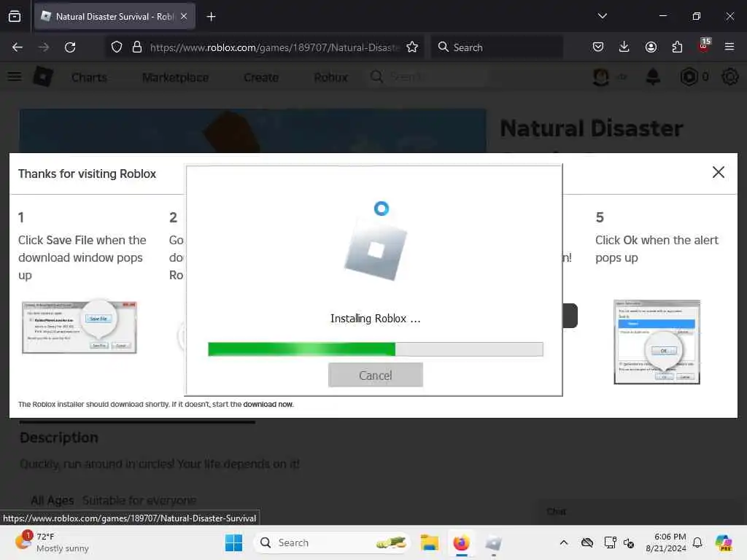Screen dimensions: 747x560
Task: Click the roblox.com URL address field
Action: click(x=274, y=47)
